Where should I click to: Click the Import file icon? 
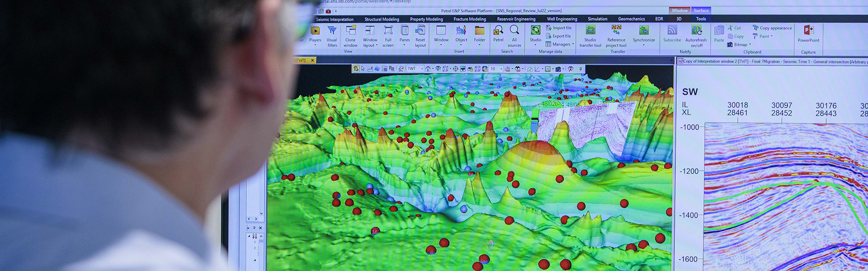[559, 28]
